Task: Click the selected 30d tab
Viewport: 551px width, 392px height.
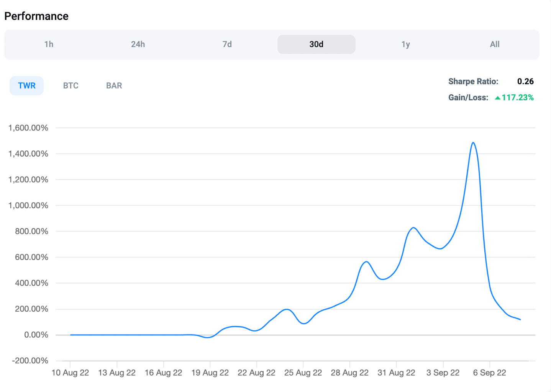Action: pyautogui.click(x=316, y=44)
